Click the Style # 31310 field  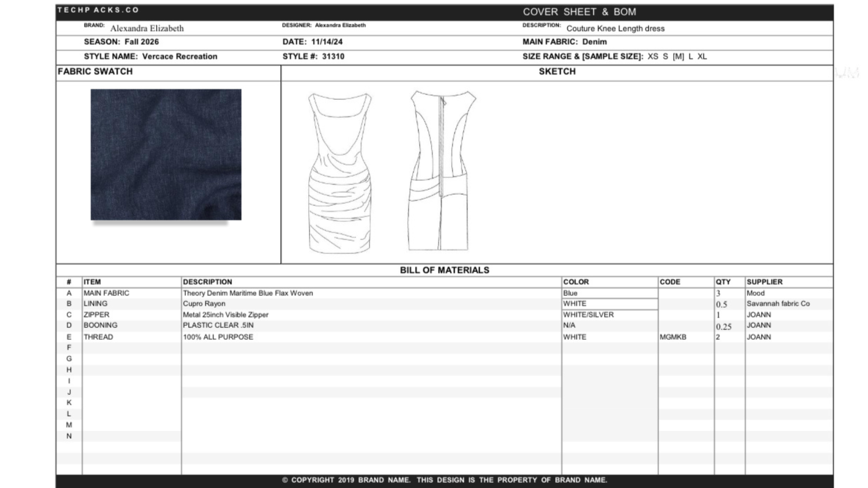333,56
